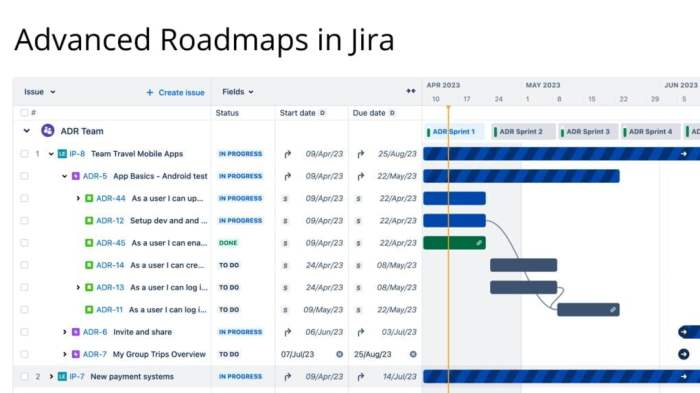
Task: Select ADR Sprint 3 header
Action: (x=588, y=132)
